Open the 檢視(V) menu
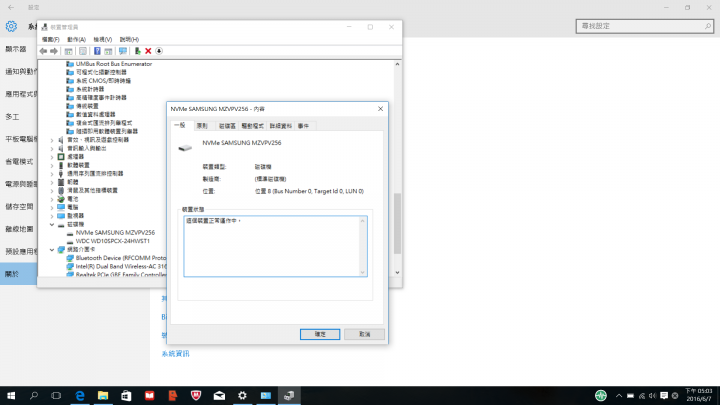 coord(102,39)
